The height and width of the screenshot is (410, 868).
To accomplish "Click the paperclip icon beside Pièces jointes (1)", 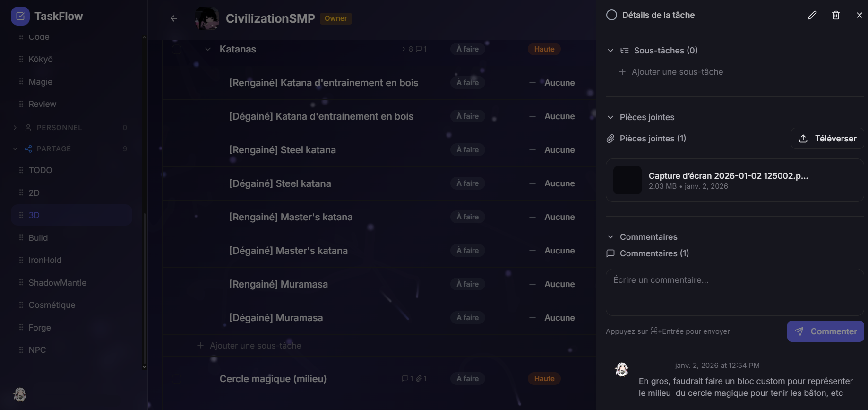I will pyautogui.click(x=610, y=139).
